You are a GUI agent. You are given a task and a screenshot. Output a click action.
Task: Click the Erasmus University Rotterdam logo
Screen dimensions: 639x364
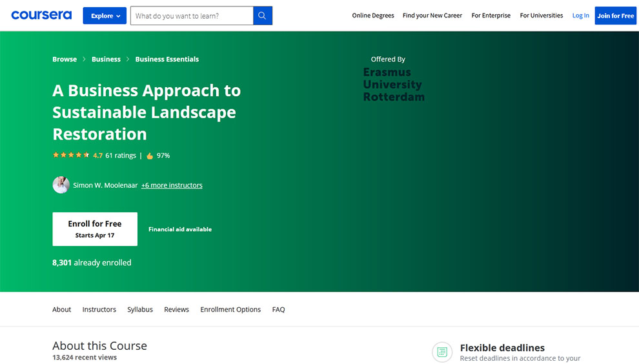(x=394, y=85)
